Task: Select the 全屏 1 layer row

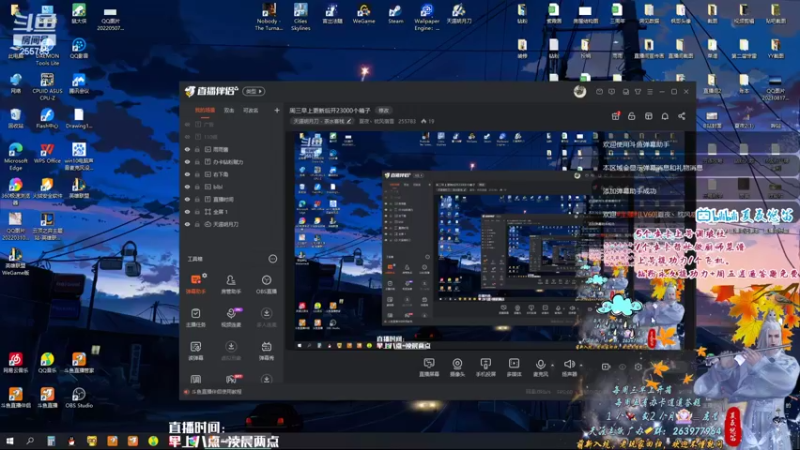Action: (x=232, y=212)
